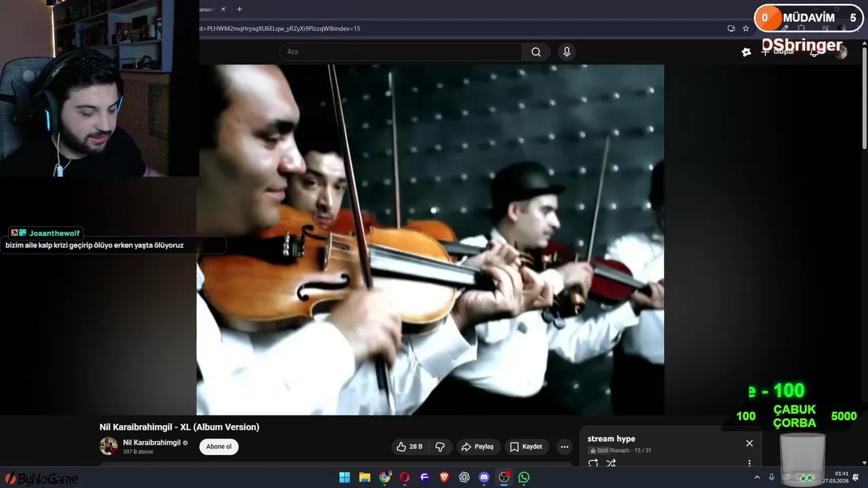
Task: Click the Joaanthewolf chat username
Action: (54, 233)
